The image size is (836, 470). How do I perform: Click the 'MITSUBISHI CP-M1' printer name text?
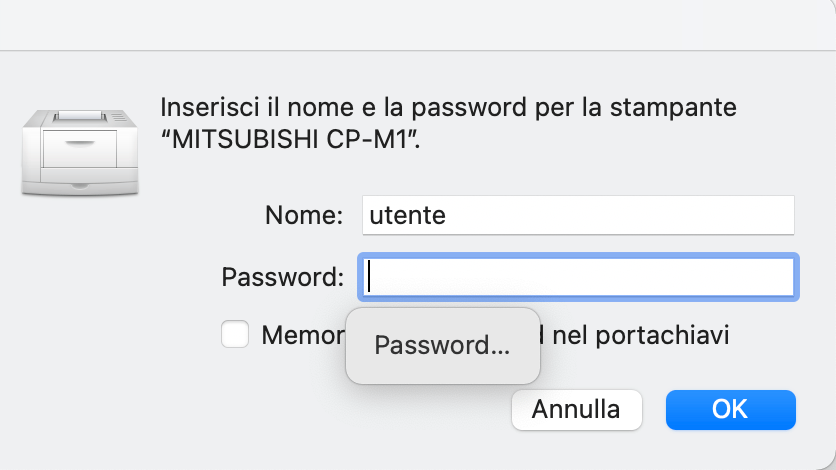(x=292, y=139)
